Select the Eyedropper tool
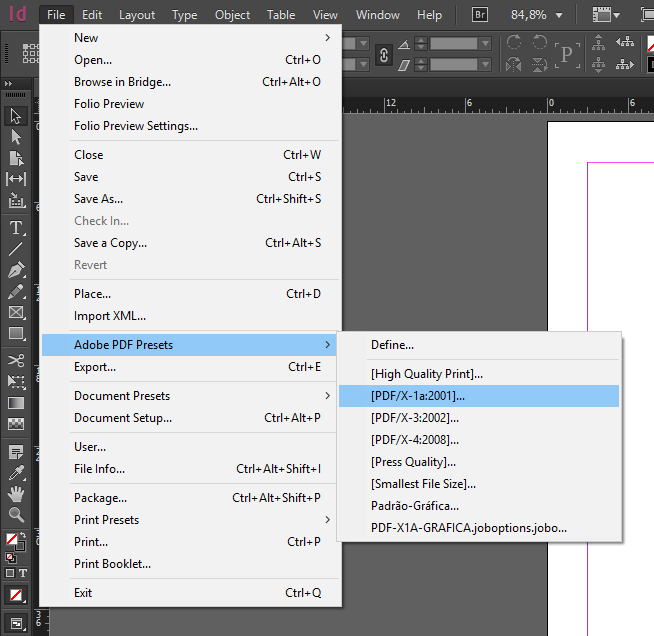 pos(16,473)
